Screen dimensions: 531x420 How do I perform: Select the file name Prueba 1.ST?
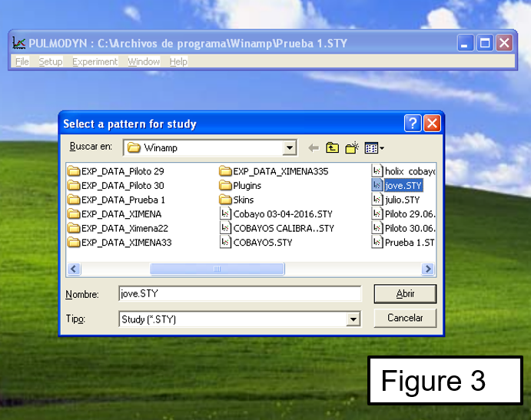coord(410,243)
